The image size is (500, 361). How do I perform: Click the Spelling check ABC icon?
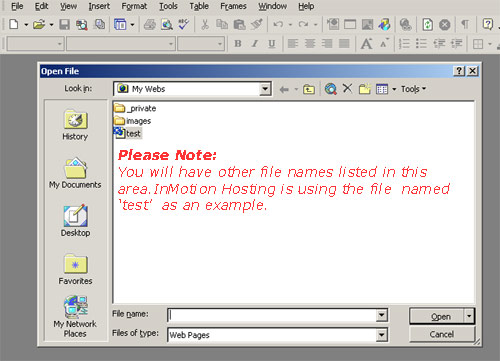(x=184, y=25)
